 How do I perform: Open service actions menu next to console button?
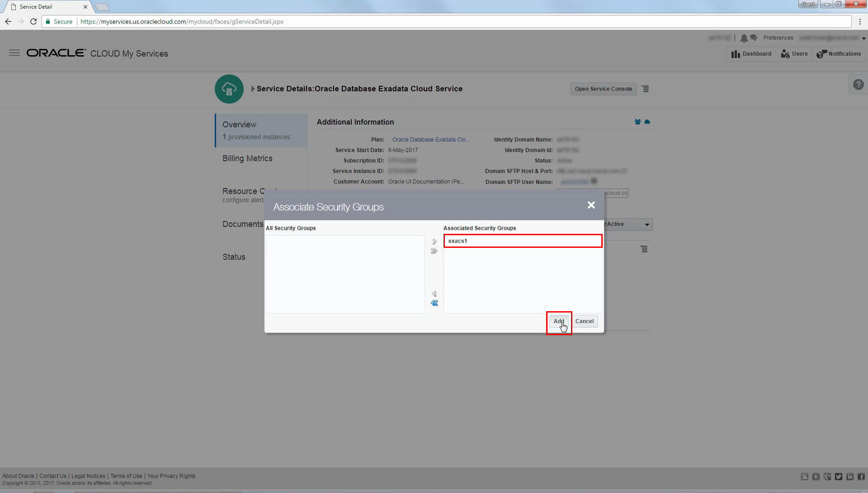tap(646, 89)
